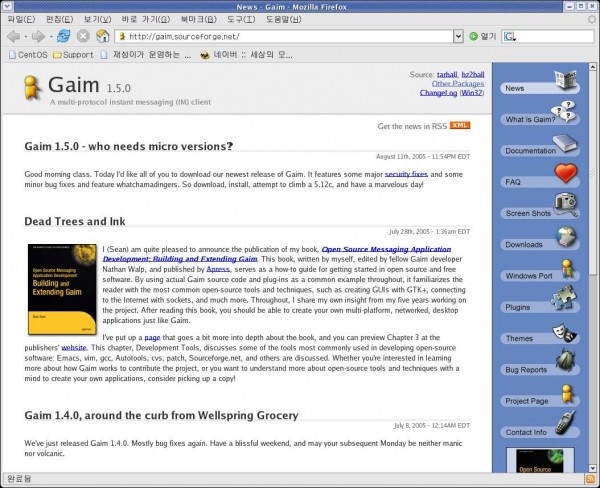Open the 보기 (View) menu
The height and width of the screenshot is (488, 600).
[98, 19]
